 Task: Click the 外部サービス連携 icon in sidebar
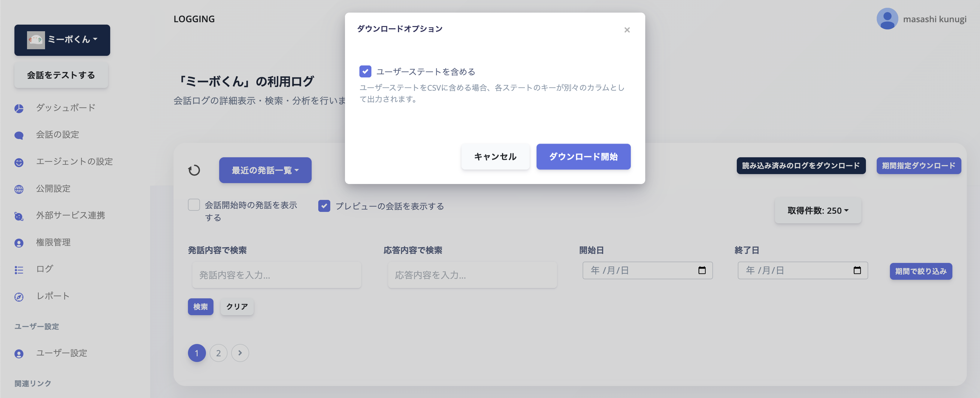pyautogui.click(x=19, y=216)
